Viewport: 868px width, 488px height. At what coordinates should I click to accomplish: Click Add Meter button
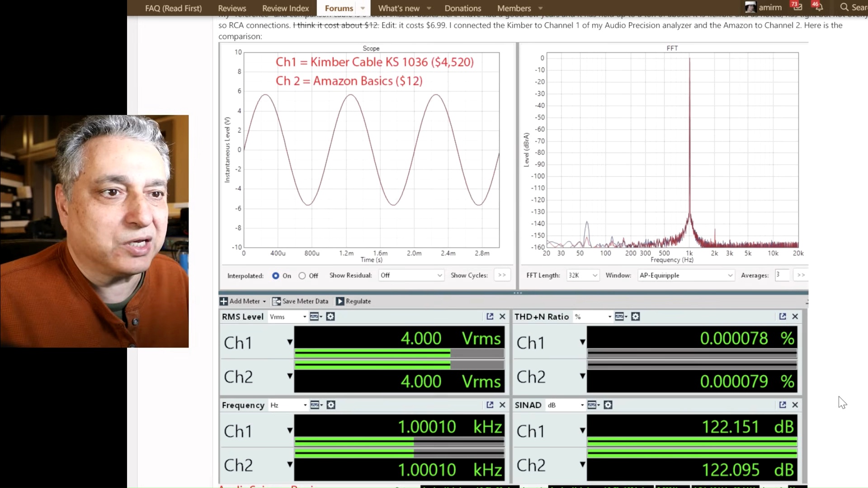tap(243, 301)
